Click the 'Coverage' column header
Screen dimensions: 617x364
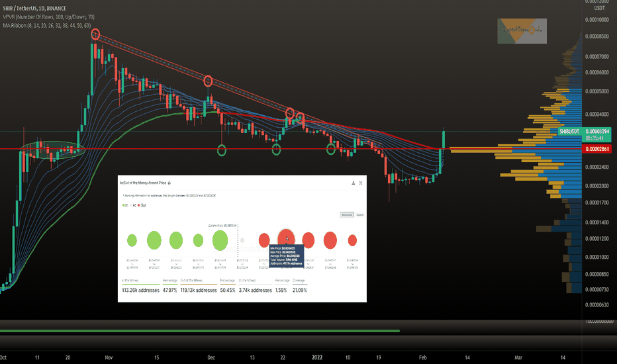tap(299, 281)
